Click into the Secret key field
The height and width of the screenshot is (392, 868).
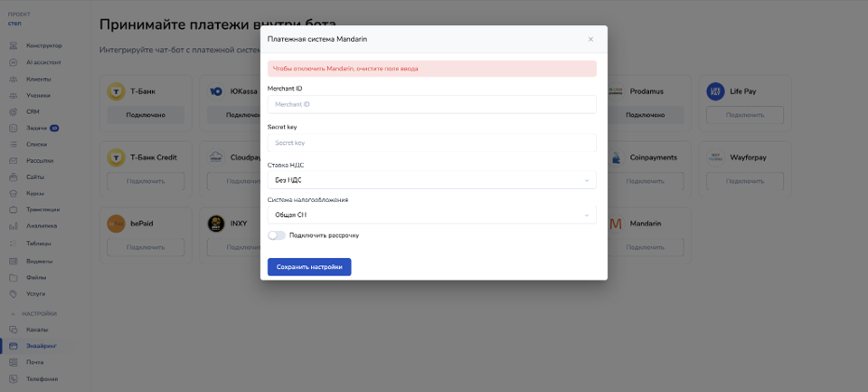coord(432,142)
